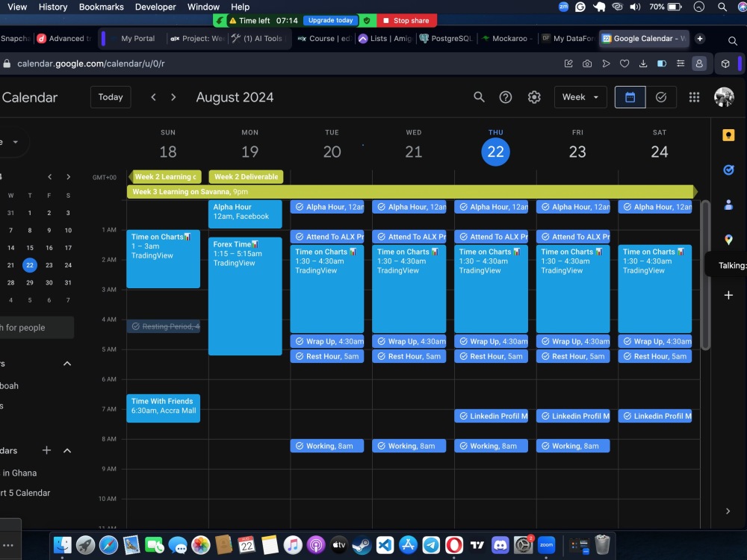
Task: Open the Google apps grid
Action: coord(694,97)
